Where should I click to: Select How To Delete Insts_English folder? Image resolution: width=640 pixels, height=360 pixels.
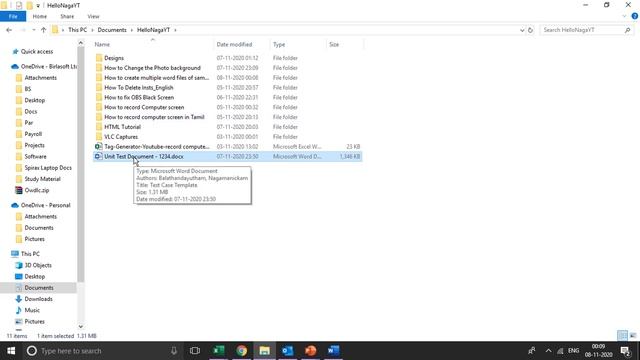[138, 87]
